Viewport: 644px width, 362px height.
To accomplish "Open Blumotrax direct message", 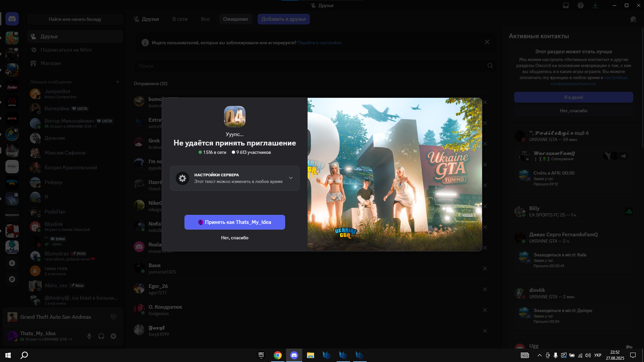I will tap(75, 256).
